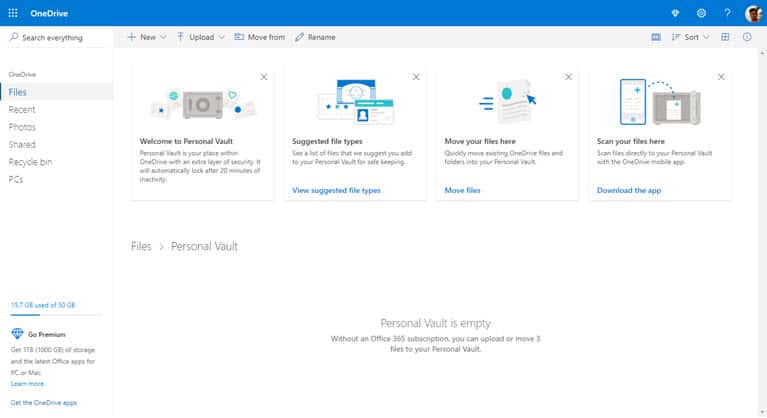This screenshot has width=767, height=418.
Task: Expand the Sort dropdown chevron
Action: pyautogui.click(x=706, y=37)
